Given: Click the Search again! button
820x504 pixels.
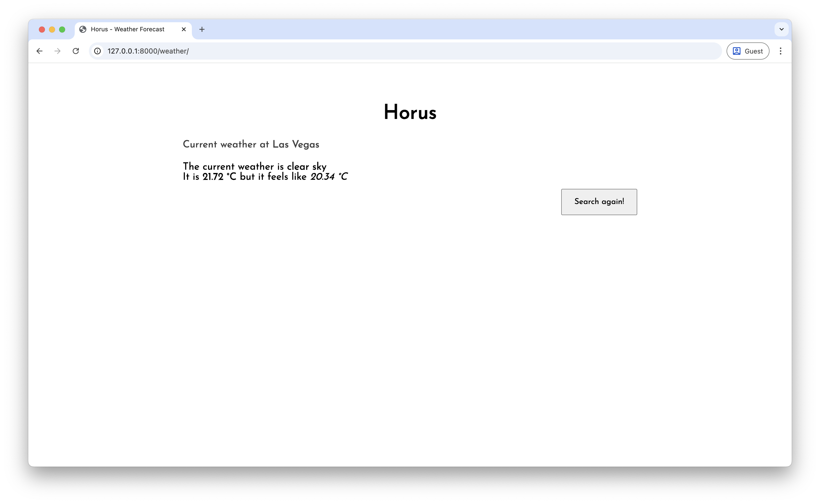Looking at the screenshot, I should pyautogui.click(x=599, y=202).
